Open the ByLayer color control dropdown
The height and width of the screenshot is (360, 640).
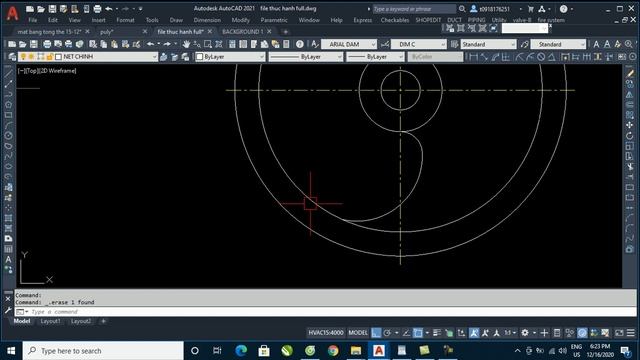click(x=262, y=57)
